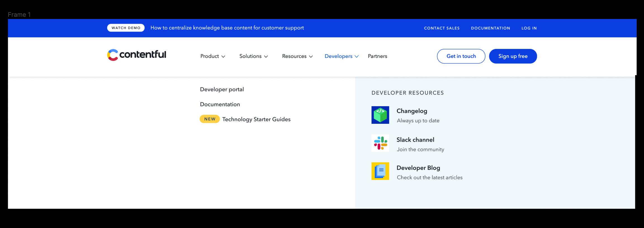Expand the Resources dropdown chevron
This screenshot has height=228, width=644.
pyautogui.click(x=311, y=56)
